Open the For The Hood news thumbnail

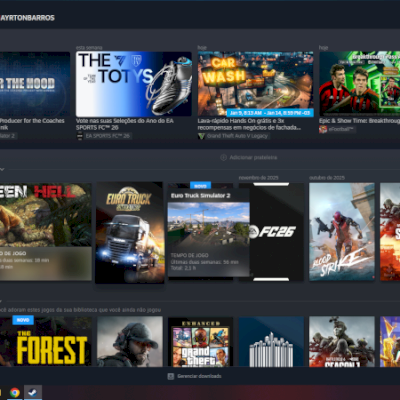pyautogui.click(x=35, y=84)
